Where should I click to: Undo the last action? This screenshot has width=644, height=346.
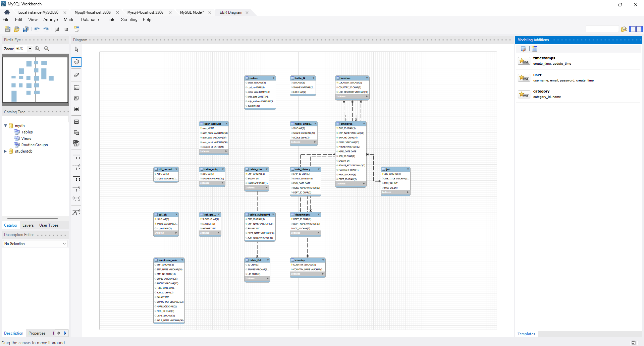[x=37, y=29]
